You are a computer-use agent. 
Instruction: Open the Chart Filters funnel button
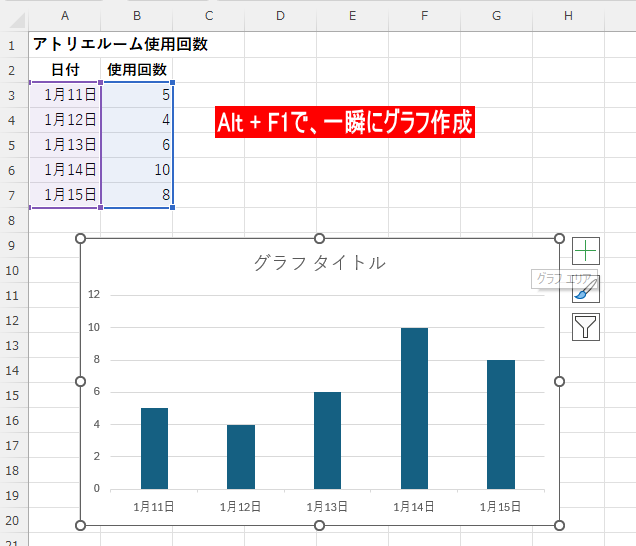pyautogui.click(x=586, y=327)
